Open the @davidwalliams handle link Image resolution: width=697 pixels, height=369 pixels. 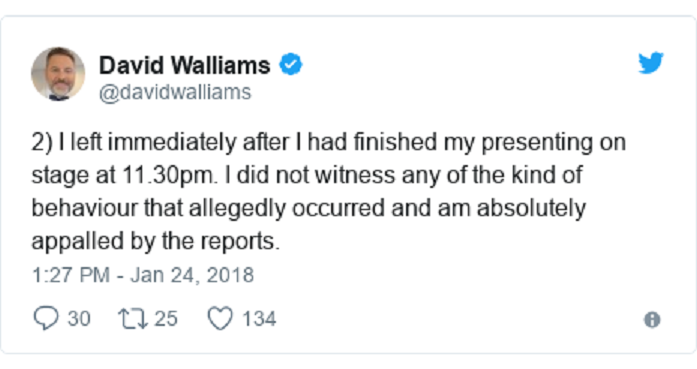[175, 92]
